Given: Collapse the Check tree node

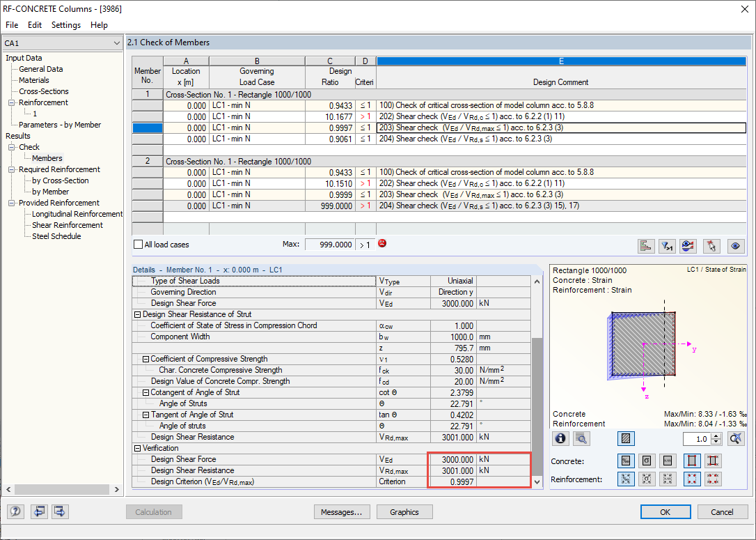Looking at the screenshot, I should [12, 147].
